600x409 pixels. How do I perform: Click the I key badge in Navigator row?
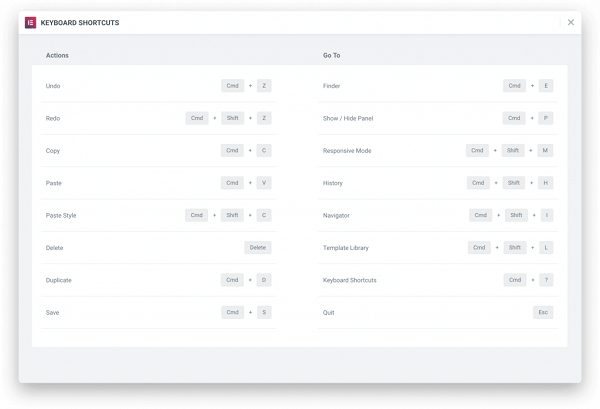pyautogui.click(x=547, y=215)
